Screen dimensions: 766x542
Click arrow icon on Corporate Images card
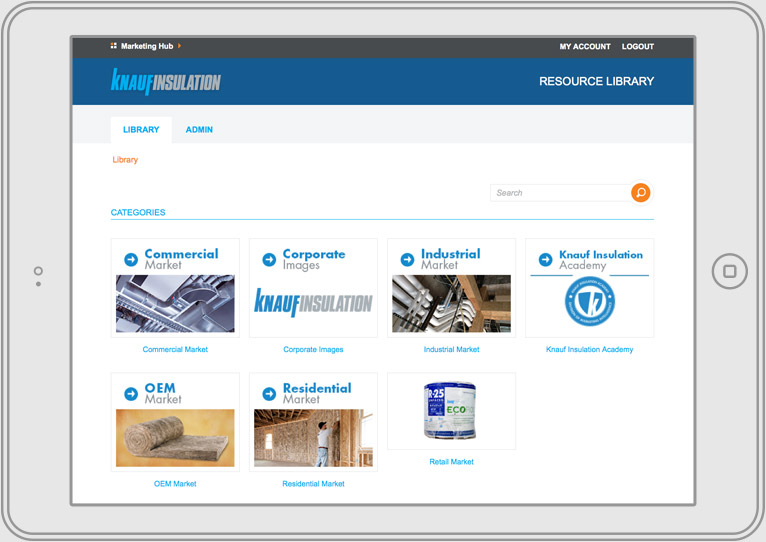click(269, 259)
